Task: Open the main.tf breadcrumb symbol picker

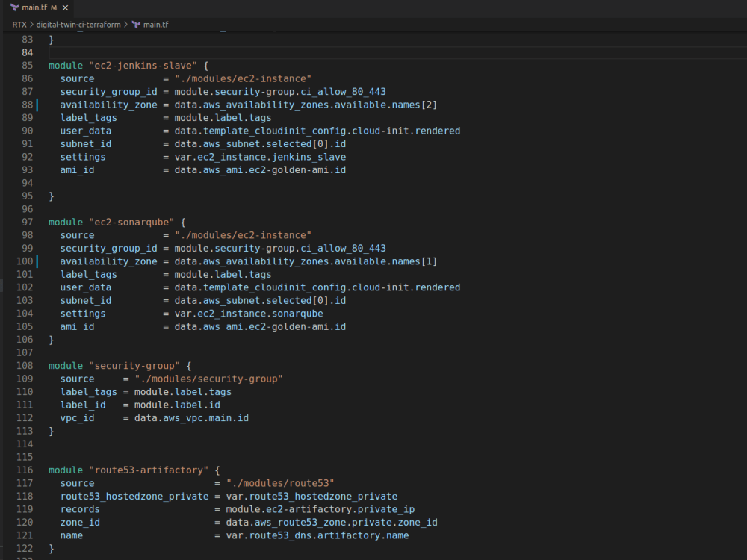Action: coord(155,24)
